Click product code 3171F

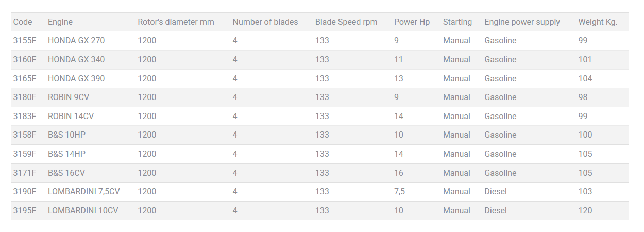point(25,173)
